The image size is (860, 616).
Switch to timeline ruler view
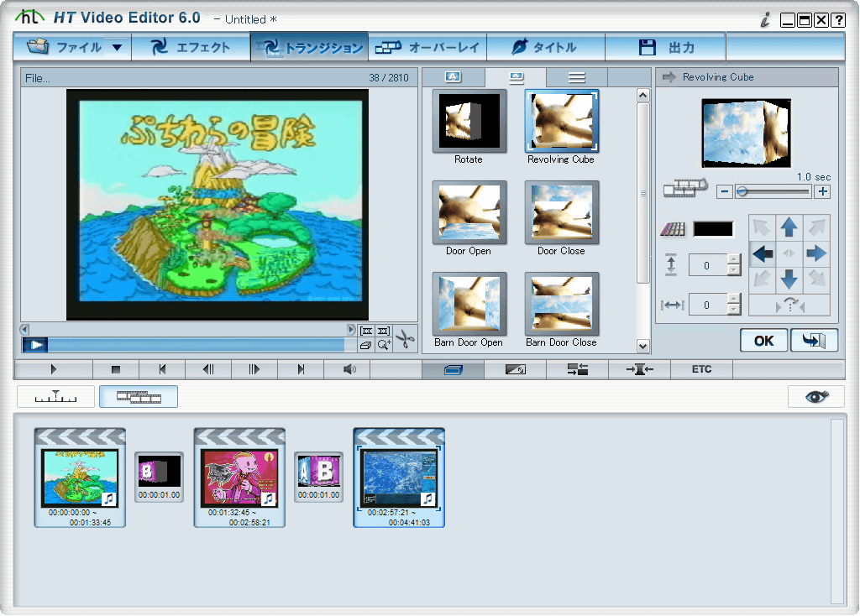56,396
